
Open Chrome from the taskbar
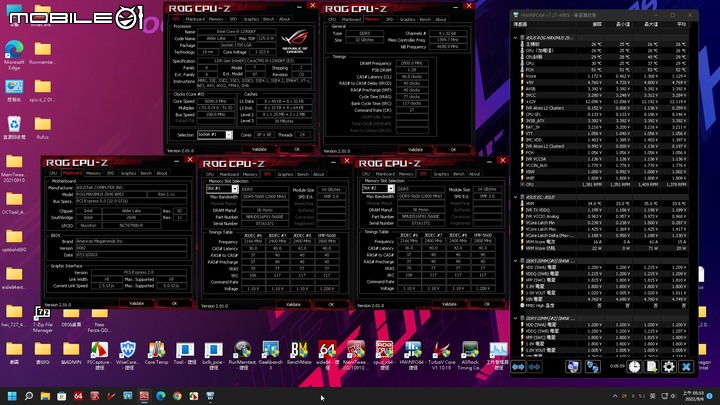(x=177, y=396)
